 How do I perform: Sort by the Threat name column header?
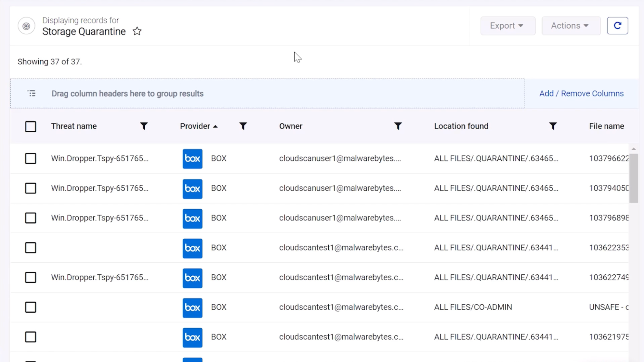tap(74, 126)
